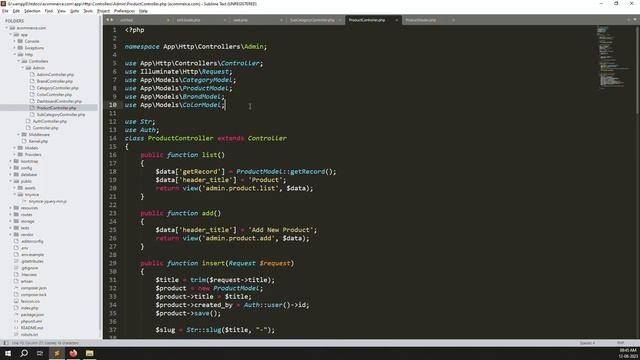Switch to the web.php tab
This screenshot has width=640, height=360.
[240, 20]
